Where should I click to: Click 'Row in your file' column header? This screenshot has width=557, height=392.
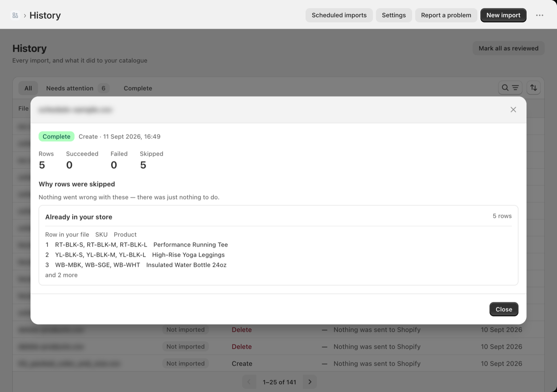pyautogui.click(x=67, y=234)
